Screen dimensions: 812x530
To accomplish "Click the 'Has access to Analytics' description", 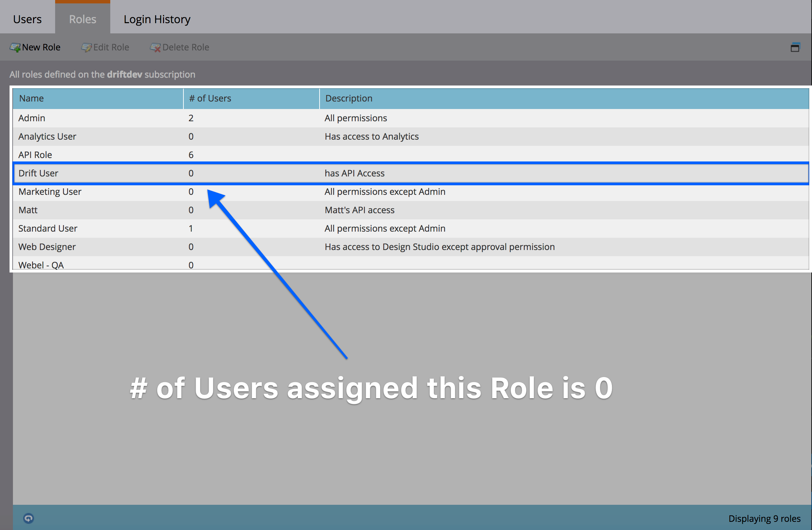I will click(372, 137).
